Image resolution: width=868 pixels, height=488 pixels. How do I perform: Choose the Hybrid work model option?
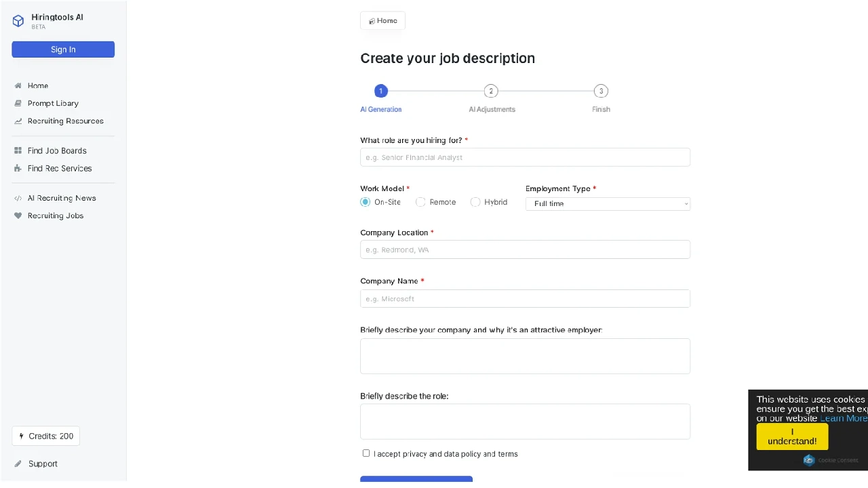click(x=475, y=202)
